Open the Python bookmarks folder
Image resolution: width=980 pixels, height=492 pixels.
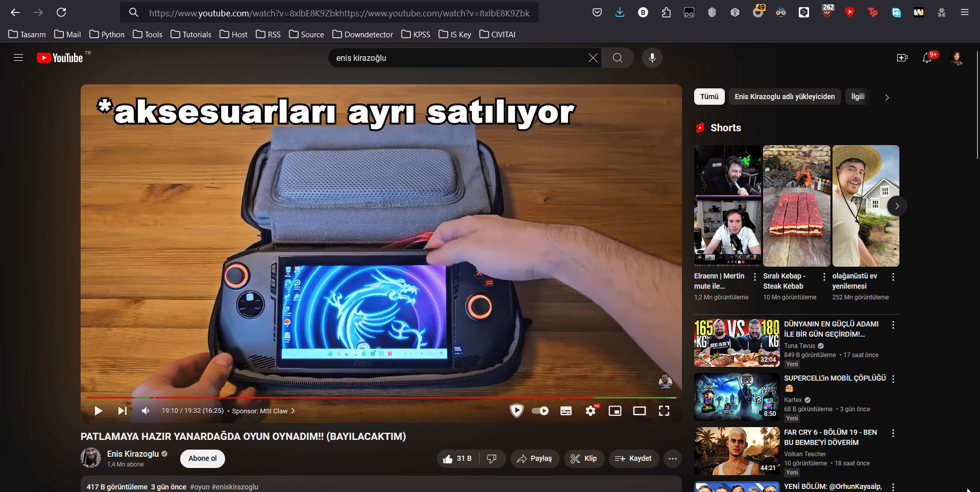pos(107,34)
